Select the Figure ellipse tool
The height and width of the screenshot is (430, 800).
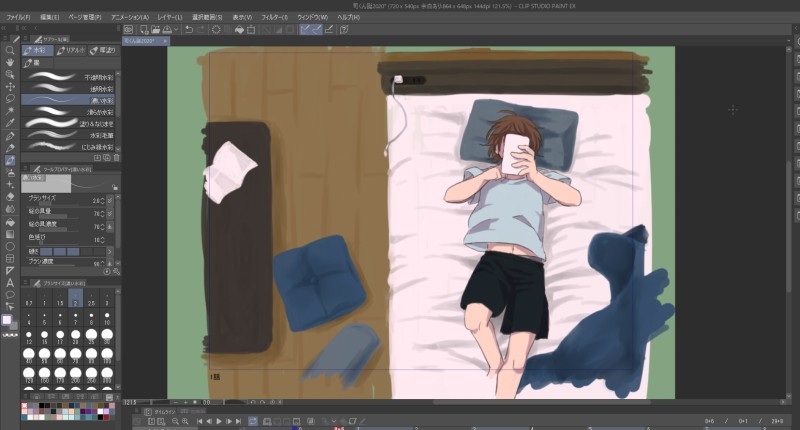click(10, 246)
